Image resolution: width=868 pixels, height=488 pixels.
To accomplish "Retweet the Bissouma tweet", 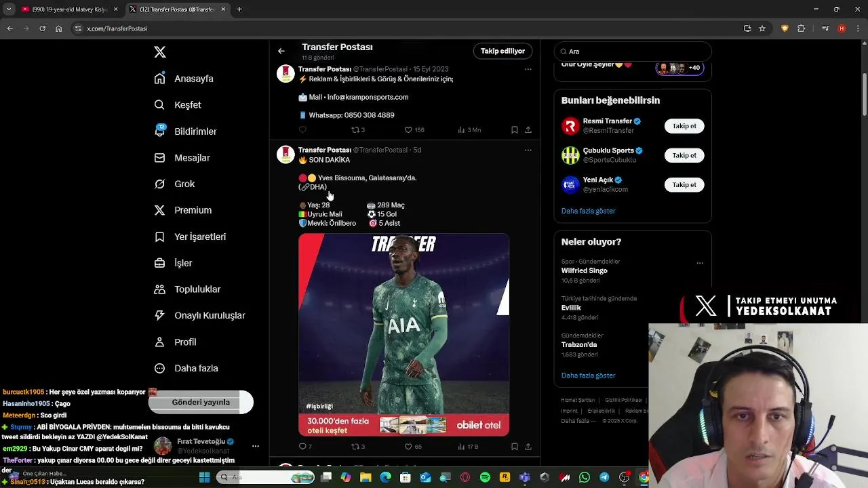I will [x=357, y=447].
